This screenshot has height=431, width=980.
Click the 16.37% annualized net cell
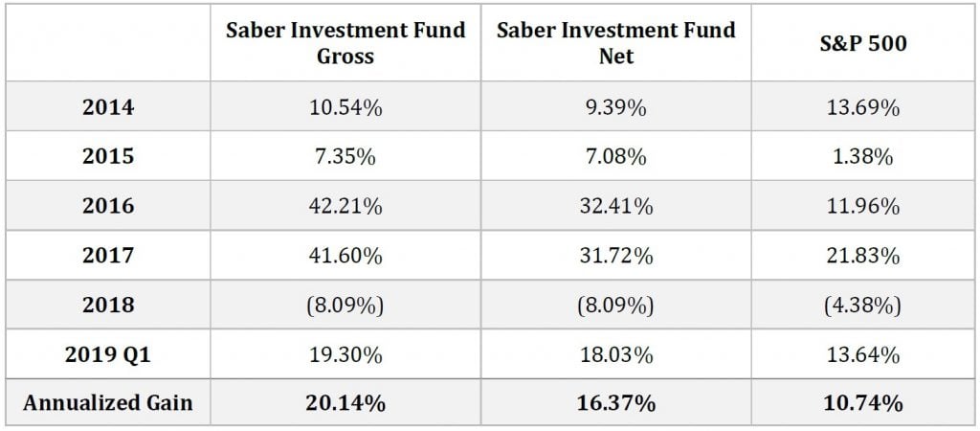(615, 403)
